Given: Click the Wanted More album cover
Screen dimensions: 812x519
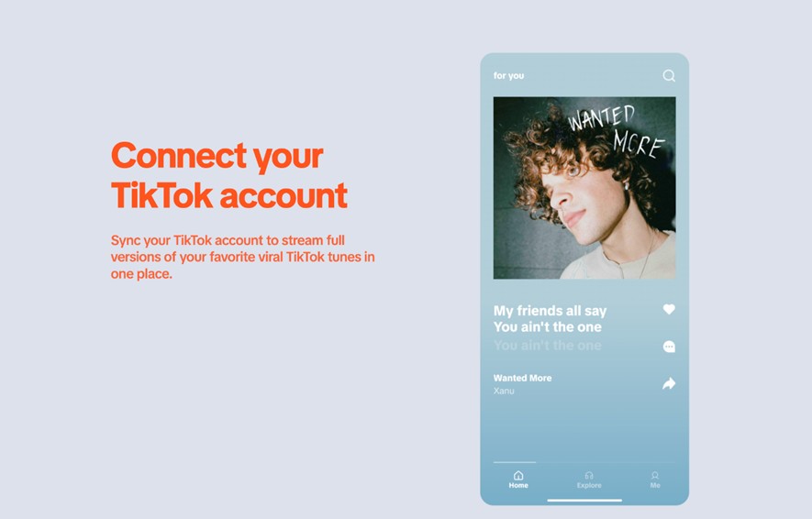Looking at the screenshot, I should pyautogui.click(x=584, y=188).
